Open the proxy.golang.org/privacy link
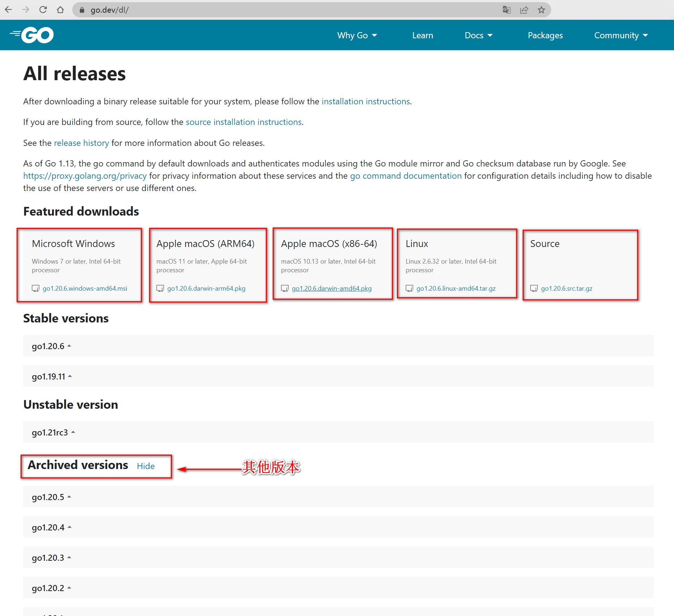674x616 pixels. click(x=85, y=176)
